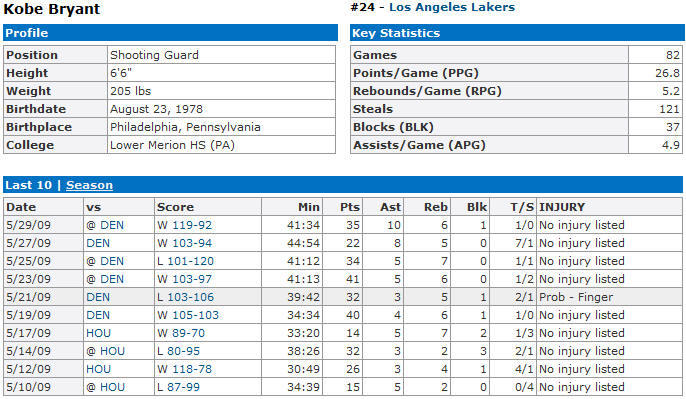
Task: Switch to the Season tab
Action: tap(89, 185)
